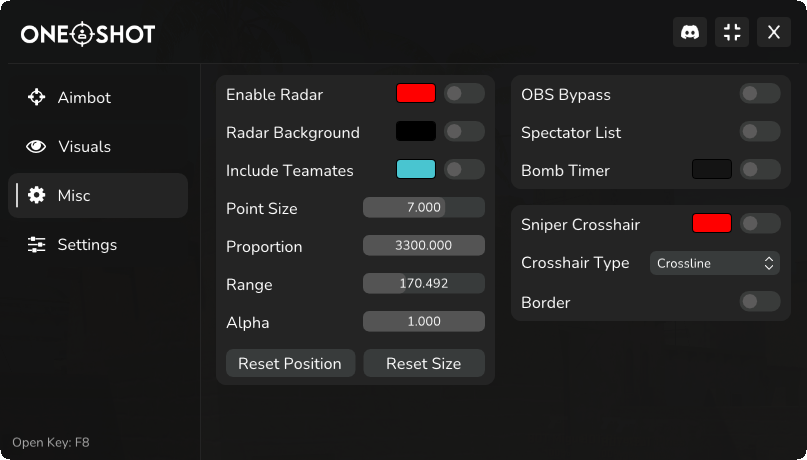Open the Crosshair Type dropdown
The image size is (807, 460).
[x=716, y=263]
